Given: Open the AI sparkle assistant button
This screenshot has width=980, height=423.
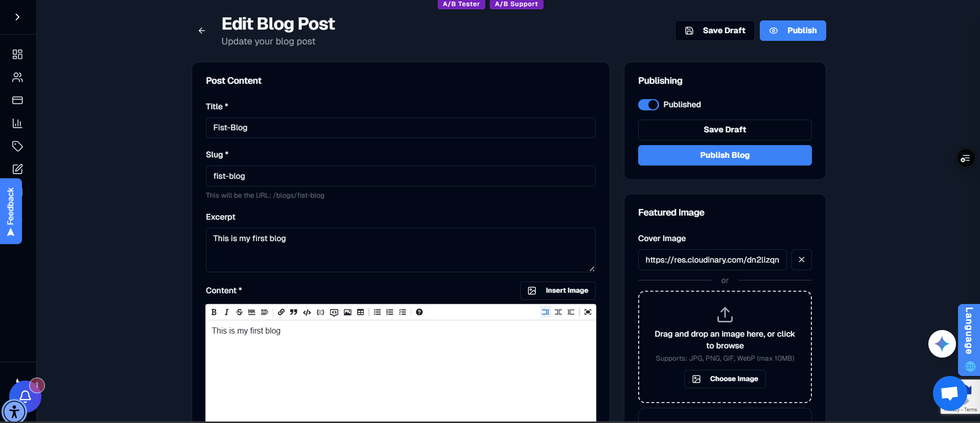Looking at the screenshot, I should pyautogui.click(x=942, y=344).
